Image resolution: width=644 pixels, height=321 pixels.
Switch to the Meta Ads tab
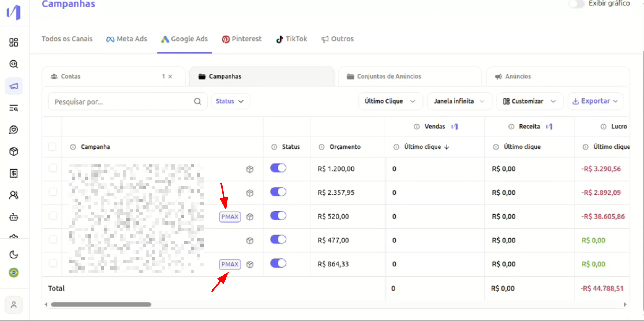127,39
